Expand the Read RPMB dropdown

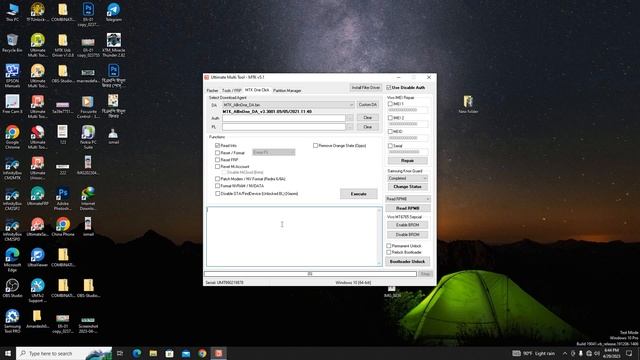408,199
